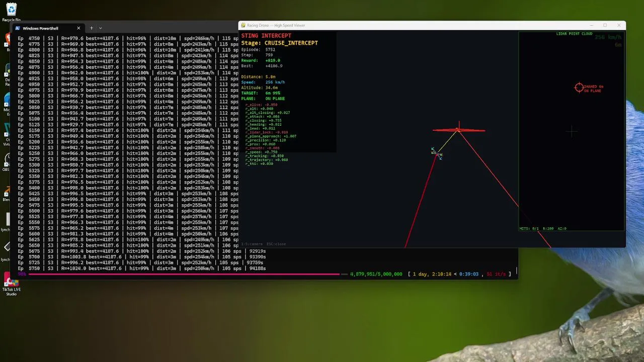Close the Racing Drone viewer window
644x362 pixels.
(619, 25)
